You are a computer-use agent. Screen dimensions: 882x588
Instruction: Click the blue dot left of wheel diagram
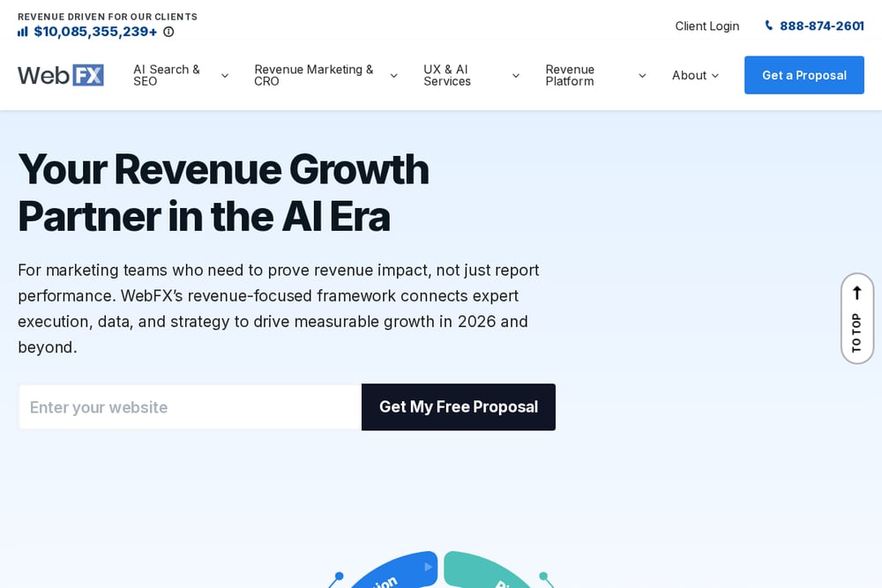click(339, 576)
